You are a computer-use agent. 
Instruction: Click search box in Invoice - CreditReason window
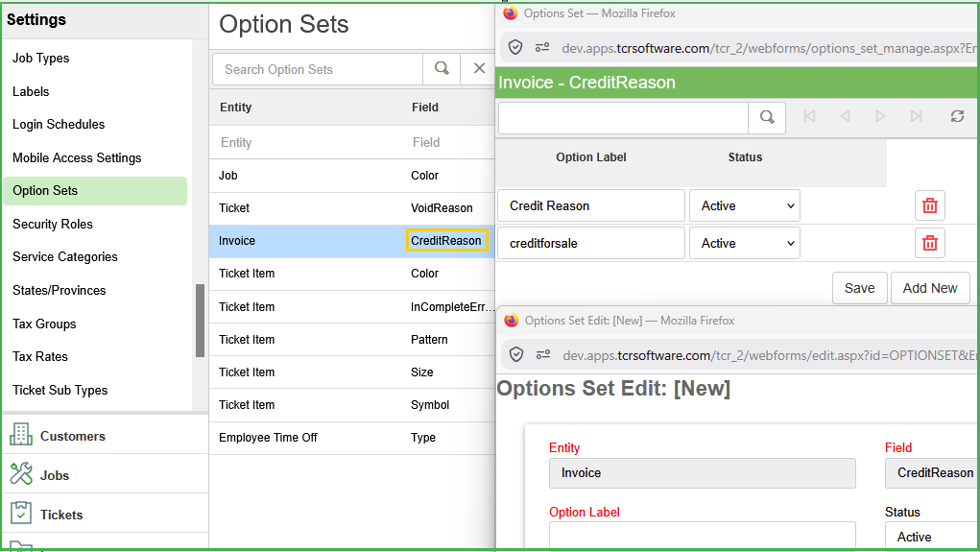(x=623, y=117)
